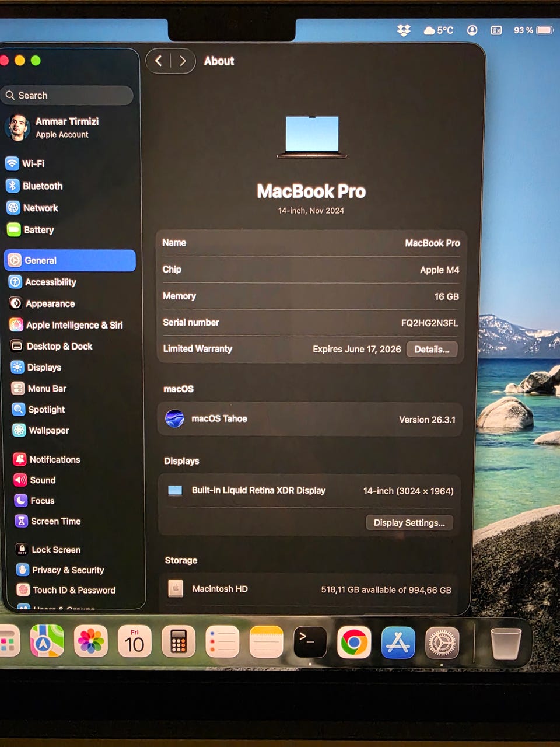This screenshot has width=560, height=747.
Task: Select General in the sidebar
Action: (70, 260)
